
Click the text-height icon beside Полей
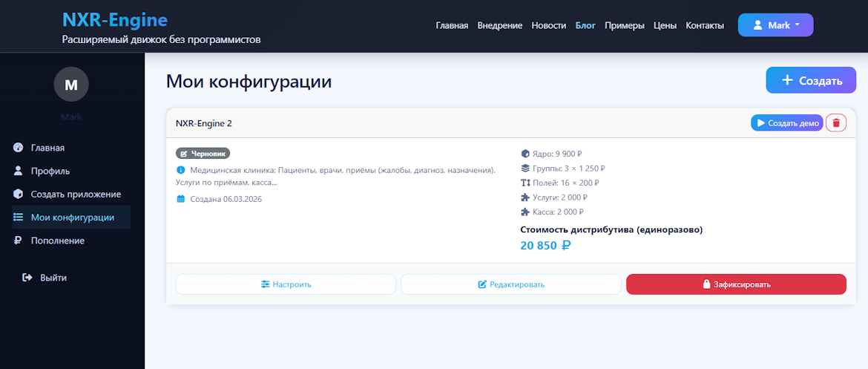pyautogui.click(x=525, y=183)
